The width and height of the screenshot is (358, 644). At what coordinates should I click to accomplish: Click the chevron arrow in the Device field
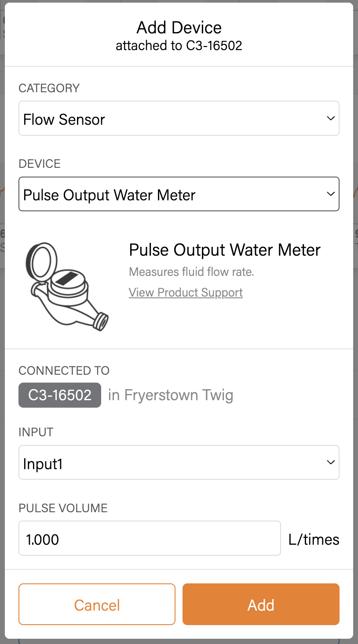click(x=331, y=194)
